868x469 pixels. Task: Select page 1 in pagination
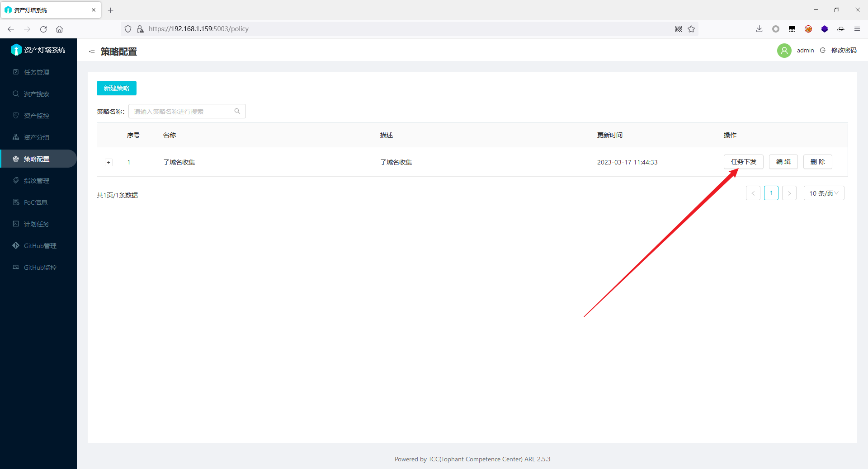pos(771,193)
